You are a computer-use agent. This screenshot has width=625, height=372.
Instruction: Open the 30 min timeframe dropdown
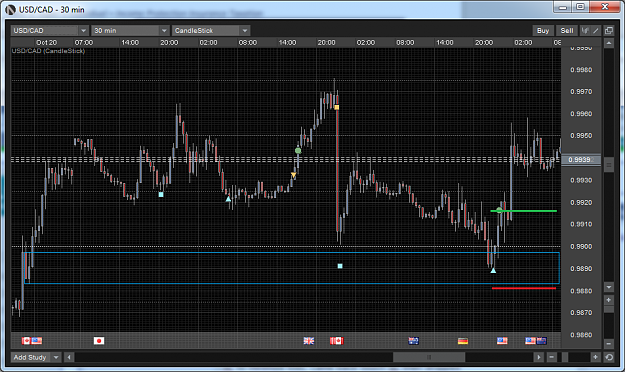click(x=130, y=30)
